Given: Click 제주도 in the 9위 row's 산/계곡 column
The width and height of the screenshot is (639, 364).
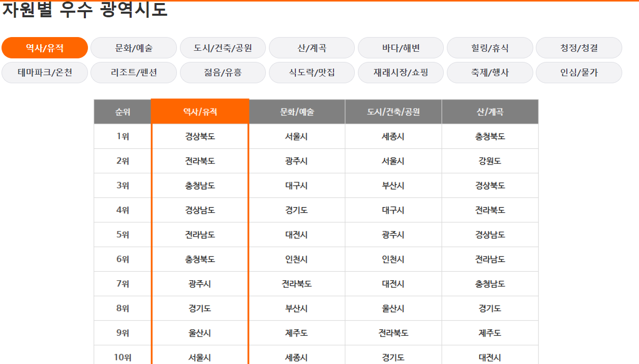Looking at the screenshot, I should (490, 333).
